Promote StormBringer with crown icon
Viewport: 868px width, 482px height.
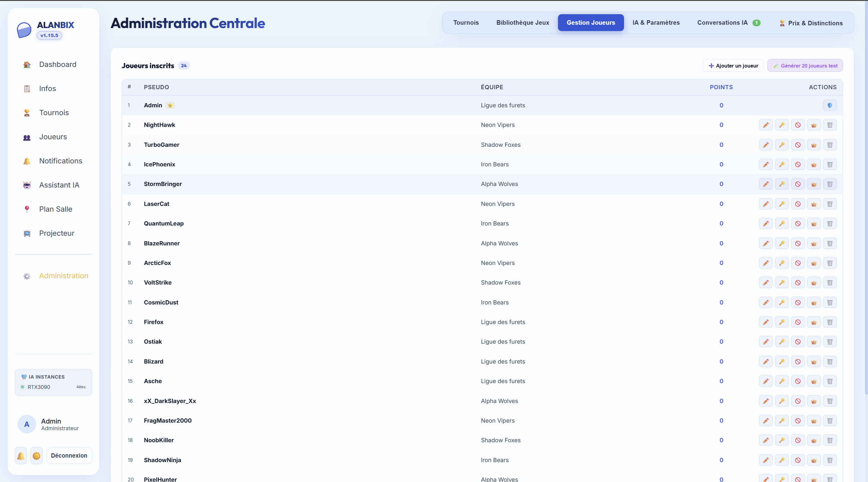point(814,184)
